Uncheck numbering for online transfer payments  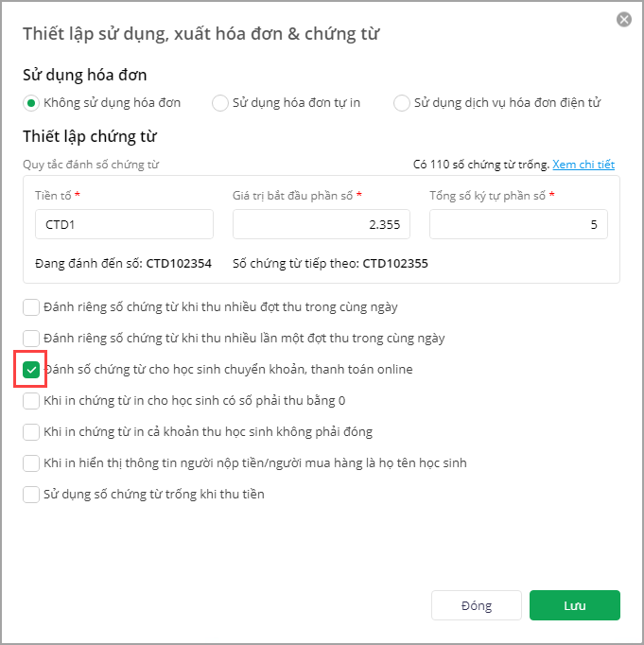(31, 369)
